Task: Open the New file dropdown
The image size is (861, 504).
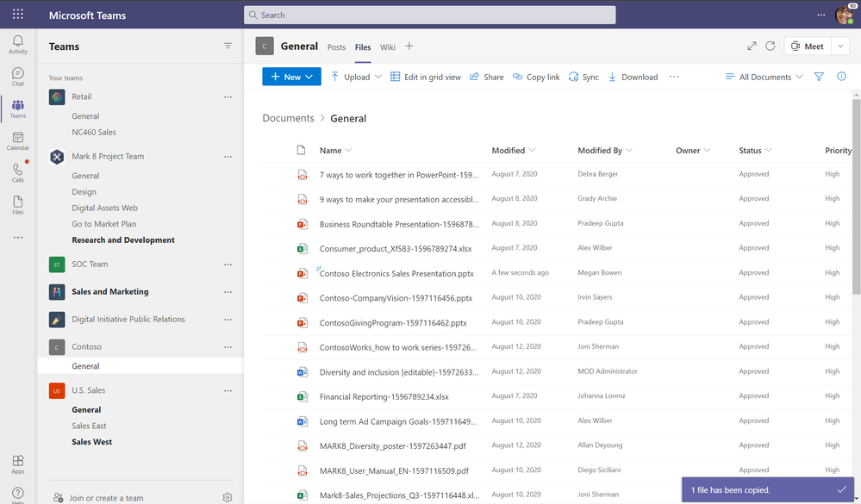Action: coord(291,77)
